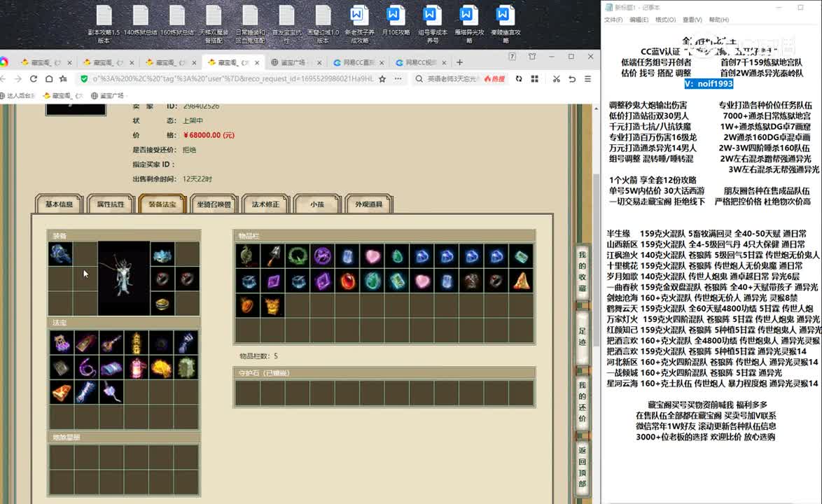This screenshot has width=822, height=504.
Task: Open the 外观道具 tab
Action: point(368,204)
